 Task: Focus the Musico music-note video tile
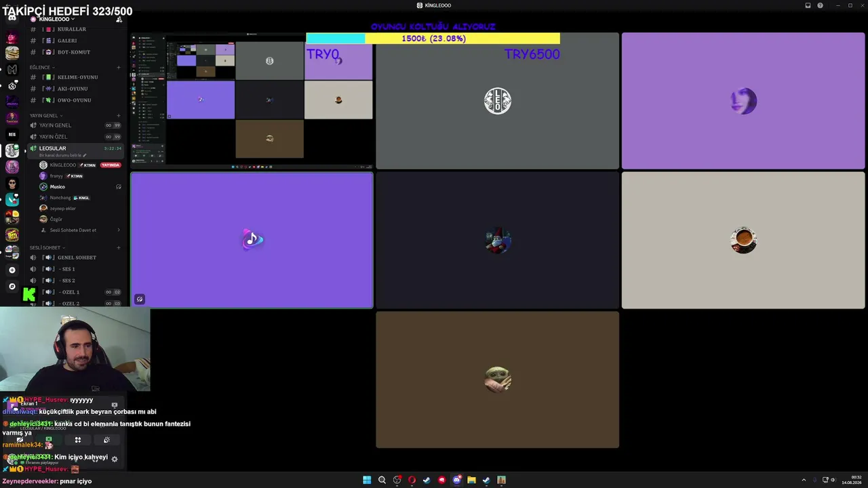pos(252,241)
